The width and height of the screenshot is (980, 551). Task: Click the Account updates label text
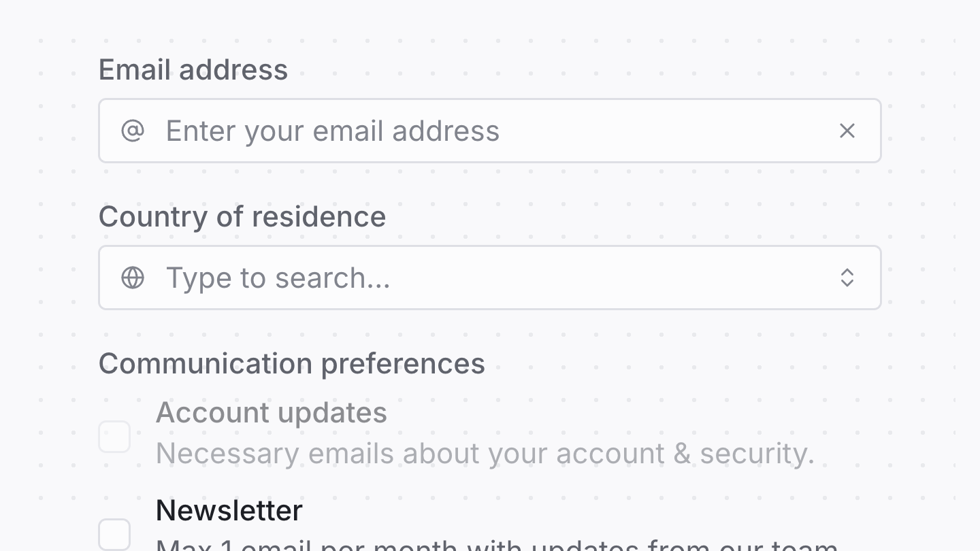click(271, 413)
